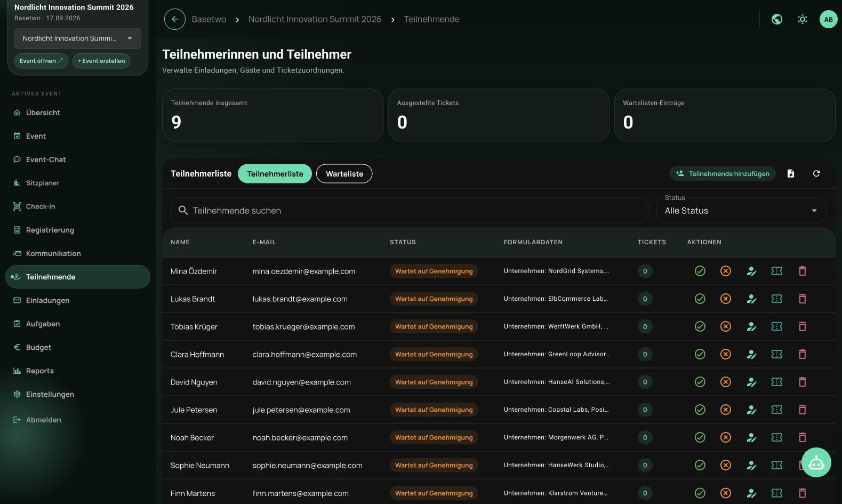
Task: Delete participant Lukas Brandt
Action: coord(803,299)
